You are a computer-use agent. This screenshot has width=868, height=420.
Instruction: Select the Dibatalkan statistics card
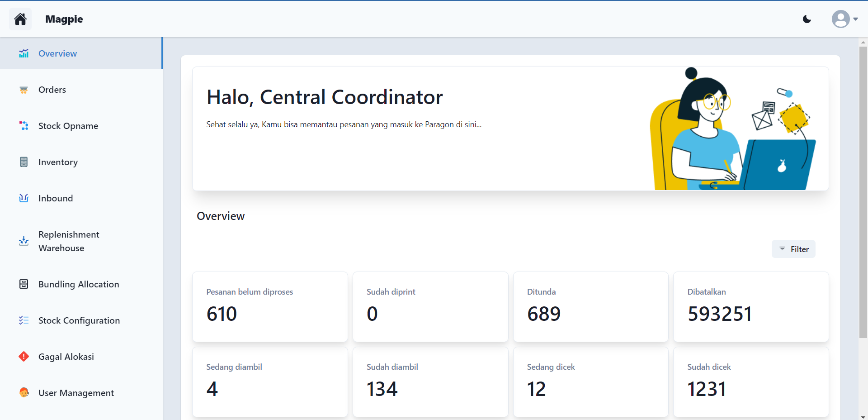[x=751, y=306]
